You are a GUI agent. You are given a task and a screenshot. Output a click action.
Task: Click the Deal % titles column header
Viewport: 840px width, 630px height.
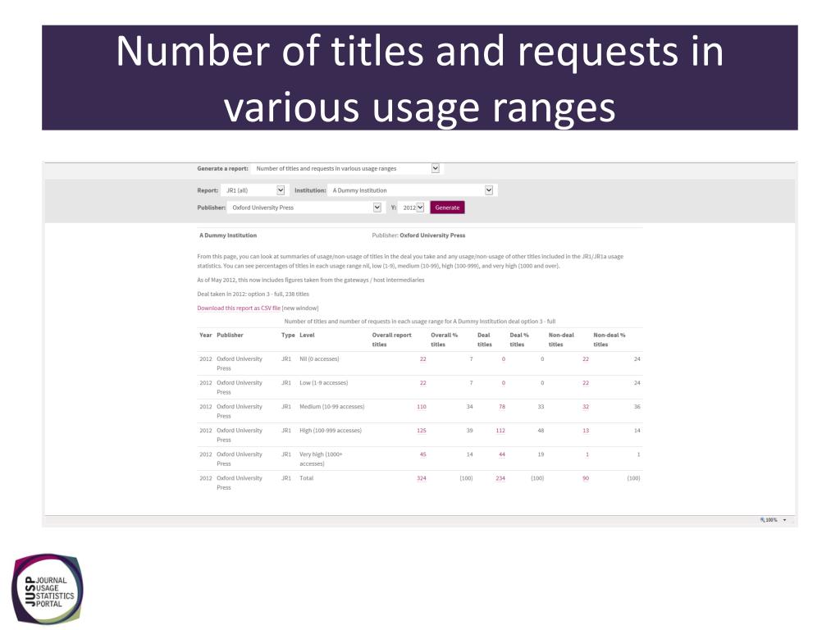518,340
